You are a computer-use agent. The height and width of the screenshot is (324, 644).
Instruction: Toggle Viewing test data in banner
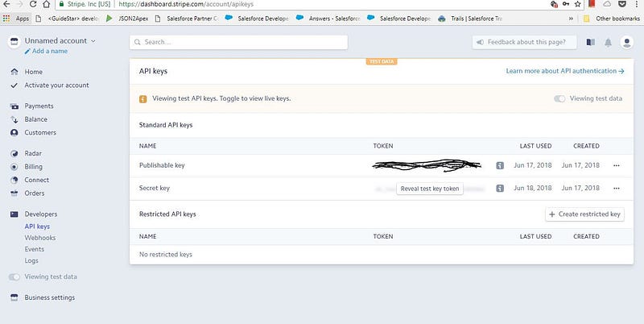(559, 98)
